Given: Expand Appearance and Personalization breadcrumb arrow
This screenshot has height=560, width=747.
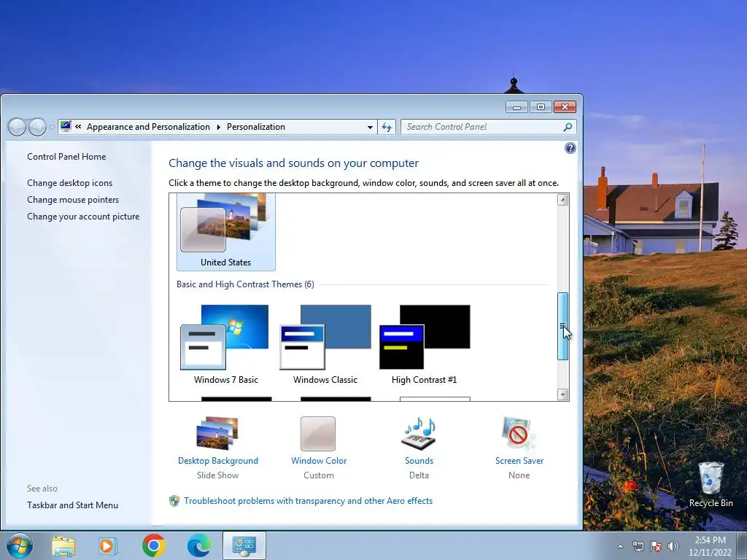Looking at the screenshot, I should click(218, 127).
